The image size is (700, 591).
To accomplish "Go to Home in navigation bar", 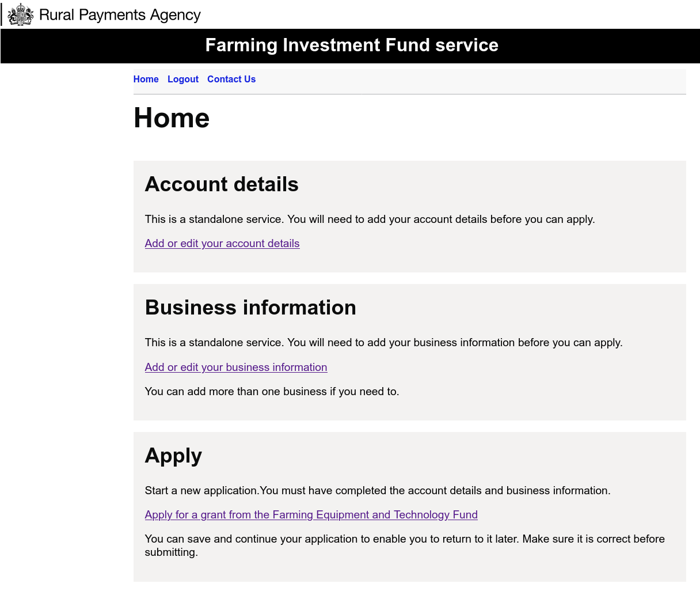I will coord(146,79).
